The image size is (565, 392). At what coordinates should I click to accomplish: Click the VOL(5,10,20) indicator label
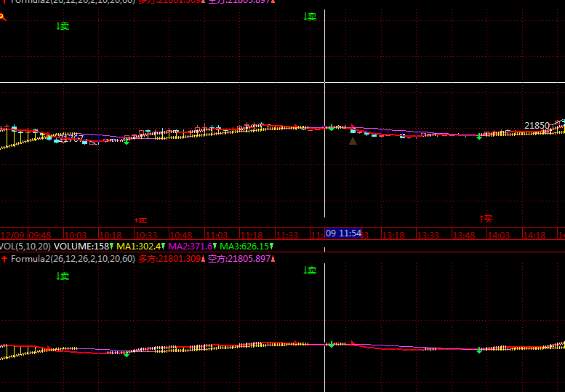coord(25,247)
